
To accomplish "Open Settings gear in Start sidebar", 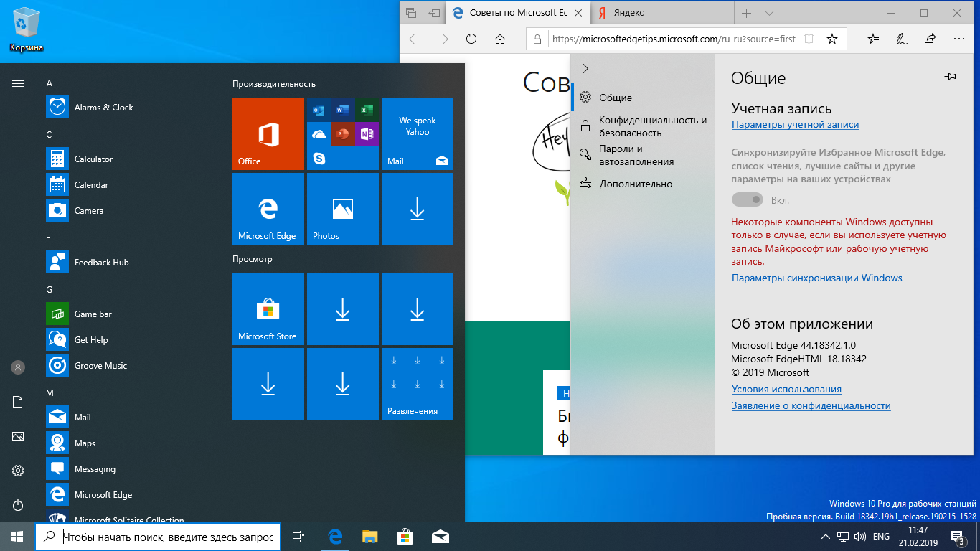I will [x=18, y=471].
